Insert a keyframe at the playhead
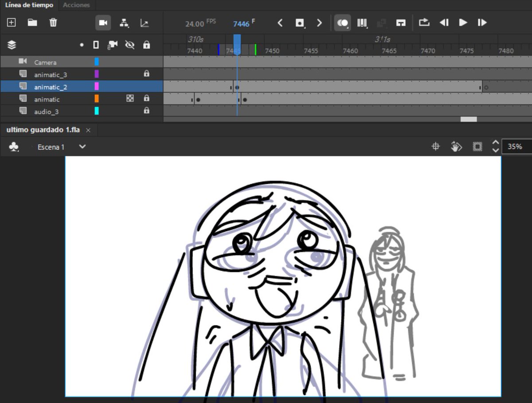532x403 pixels. pyautogui.click(x=300, y=23)
